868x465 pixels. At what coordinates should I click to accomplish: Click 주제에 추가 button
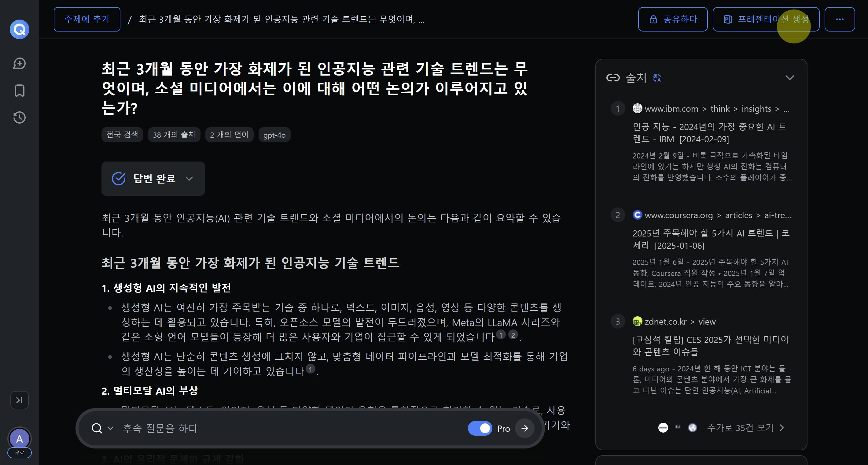pyautogui.click(x=87, y=19)
